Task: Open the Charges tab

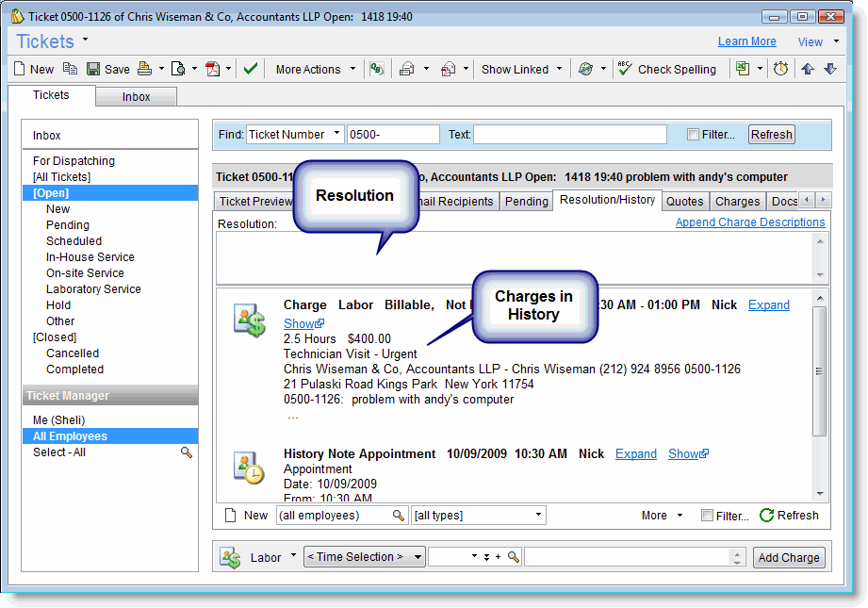Action: point(737,201)
